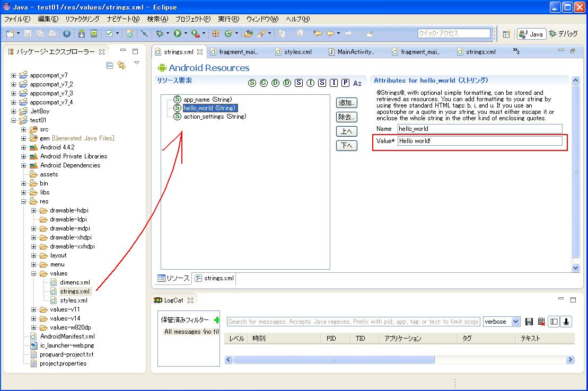Image resolution: width=588 pixels, height=391 pixels.
Task: Open the Package Explorer view menu triangle
Action: (137, 63)
